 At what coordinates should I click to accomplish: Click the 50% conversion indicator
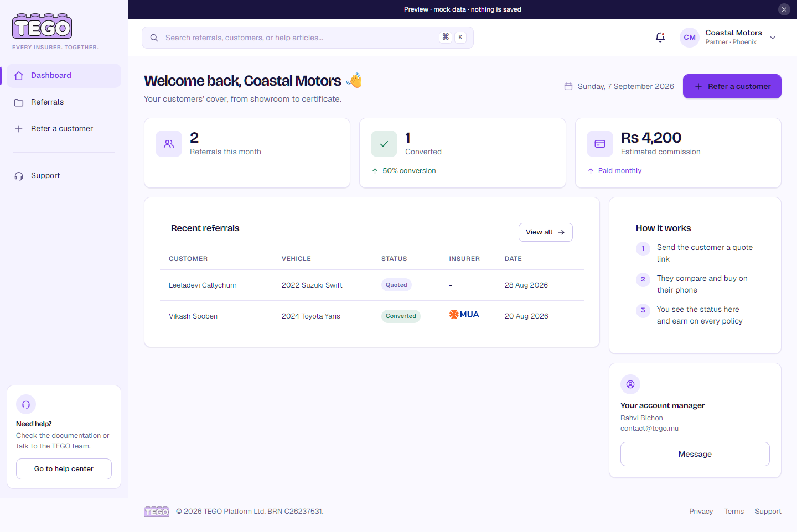click(x=404, y=171)
